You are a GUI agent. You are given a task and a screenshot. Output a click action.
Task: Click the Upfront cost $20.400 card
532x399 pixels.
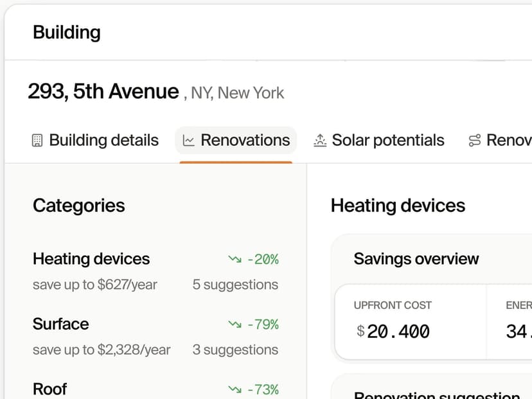click(x=410, y=321)
